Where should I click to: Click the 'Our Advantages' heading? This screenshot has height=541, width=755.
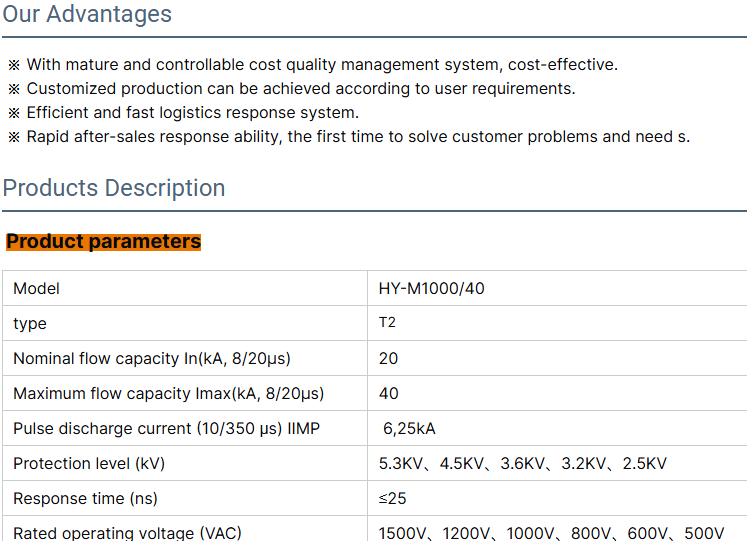point(87,15)
